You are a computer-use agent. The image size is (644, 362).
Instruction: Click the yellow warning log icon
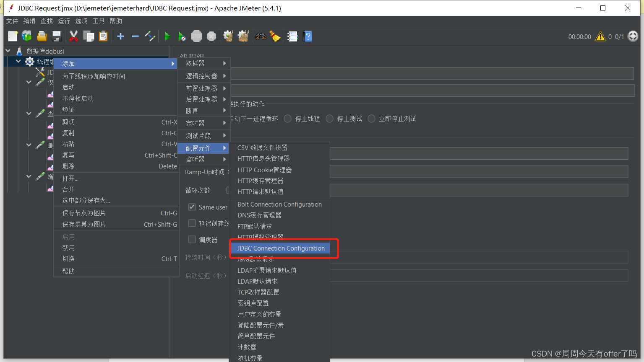pos(600,36)
